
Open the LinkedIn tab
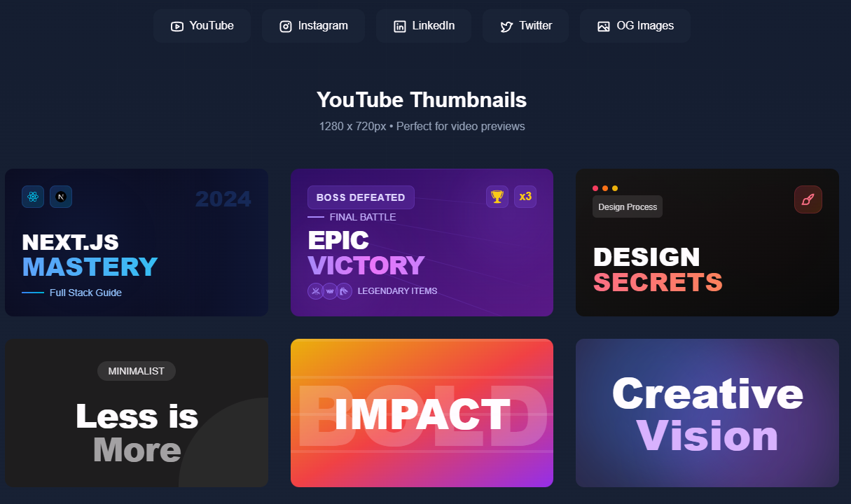424,26
